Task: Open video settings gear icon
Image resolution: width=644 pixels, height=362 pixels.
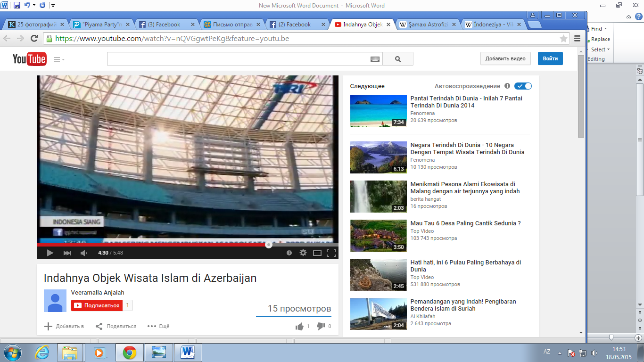Action: click(303, 253)
